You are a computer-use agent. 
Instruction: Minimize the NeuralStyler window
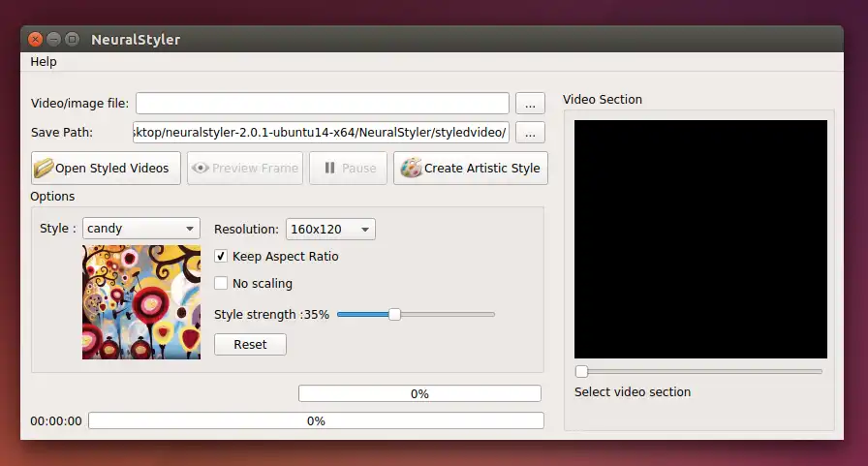tap(53, 40)
